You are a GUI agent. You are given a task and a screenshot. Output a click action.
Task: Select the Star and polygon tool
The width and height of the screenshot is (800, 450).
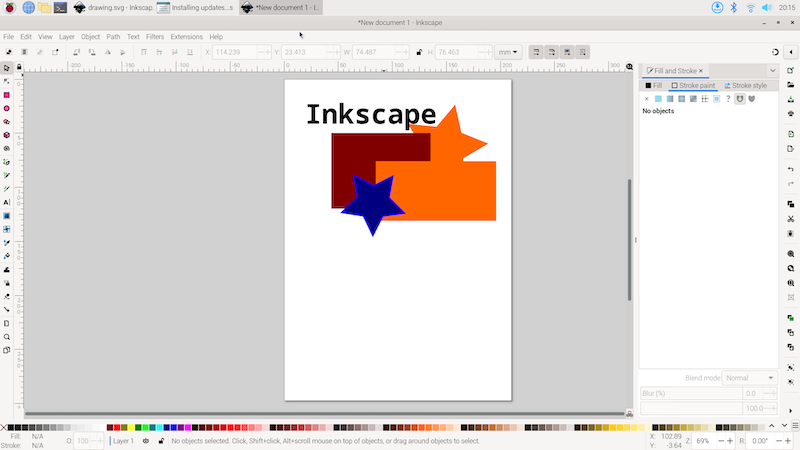point(7,122)
